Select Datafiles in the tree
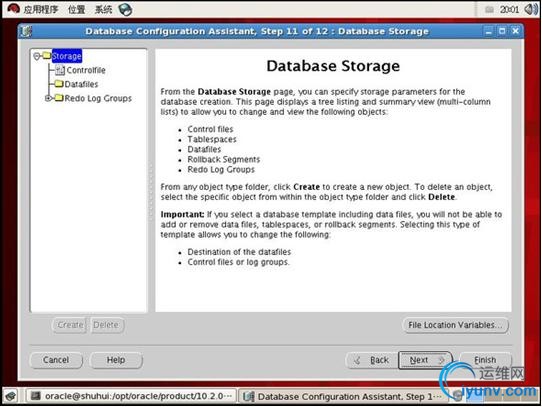The height and width of the screenshot is (407, 542). [81, 84]
